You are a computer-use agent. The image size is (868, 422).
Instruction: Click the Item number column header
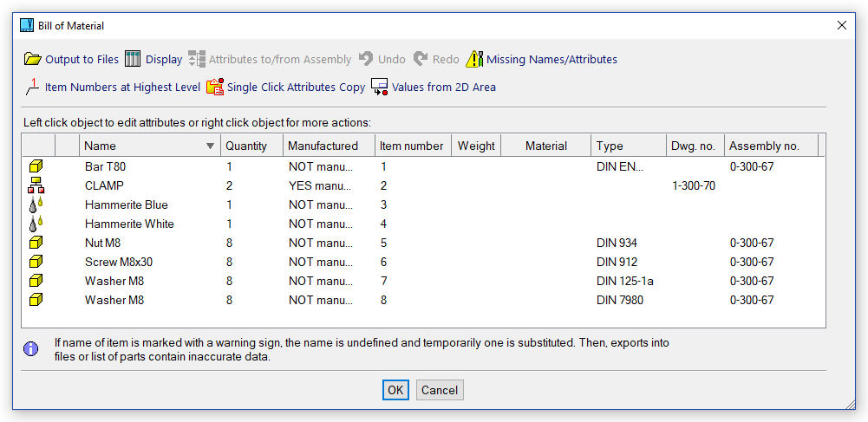[411, 146]
